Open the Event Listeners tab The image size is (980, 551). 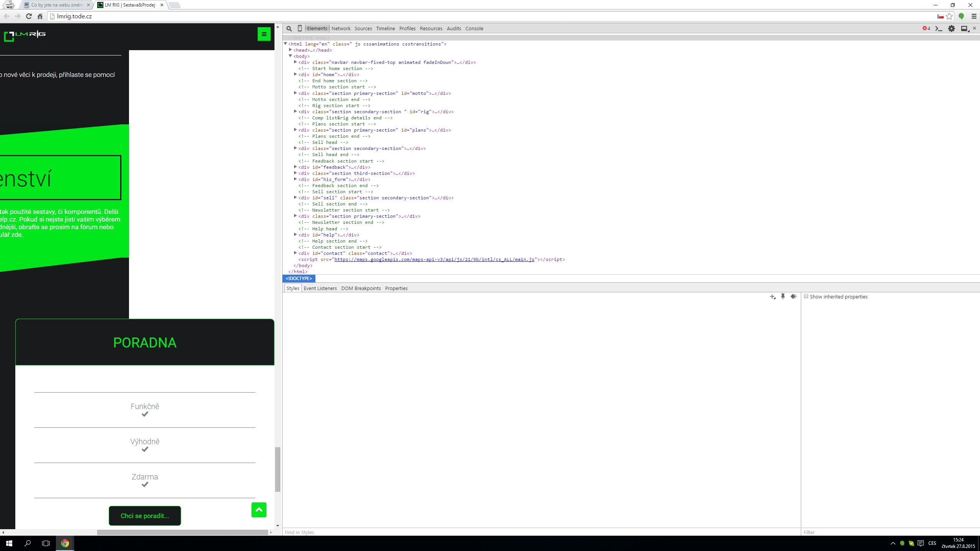pos(320,288)
